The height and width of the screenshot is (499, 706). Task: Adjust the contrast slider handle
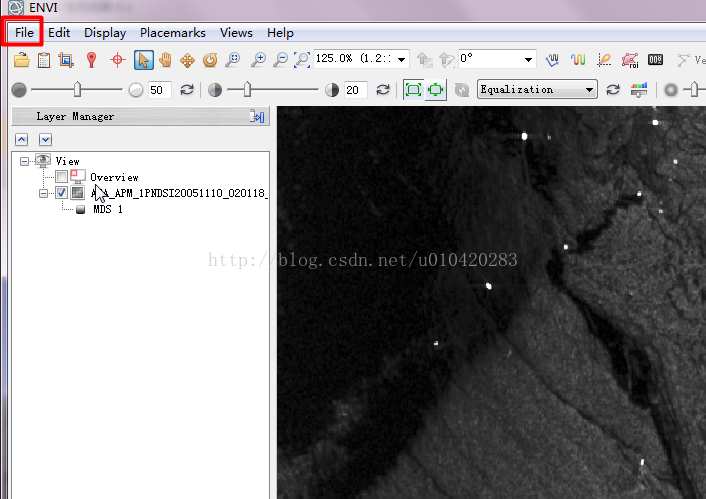pyautogui.click(x=247, y=90)
